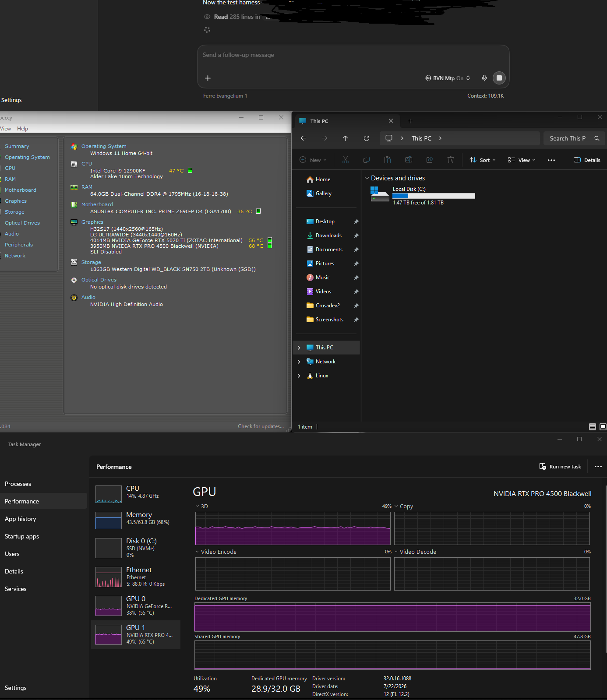The width and height of the screenshot is (607, 700).
Task: Click the Search This PC box
Action: [574, 138]
